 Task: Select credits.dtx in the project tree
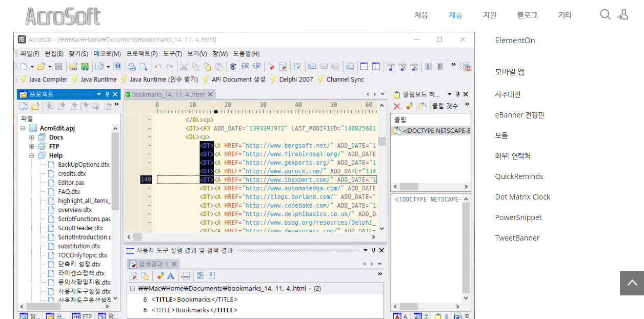[72, 173]
